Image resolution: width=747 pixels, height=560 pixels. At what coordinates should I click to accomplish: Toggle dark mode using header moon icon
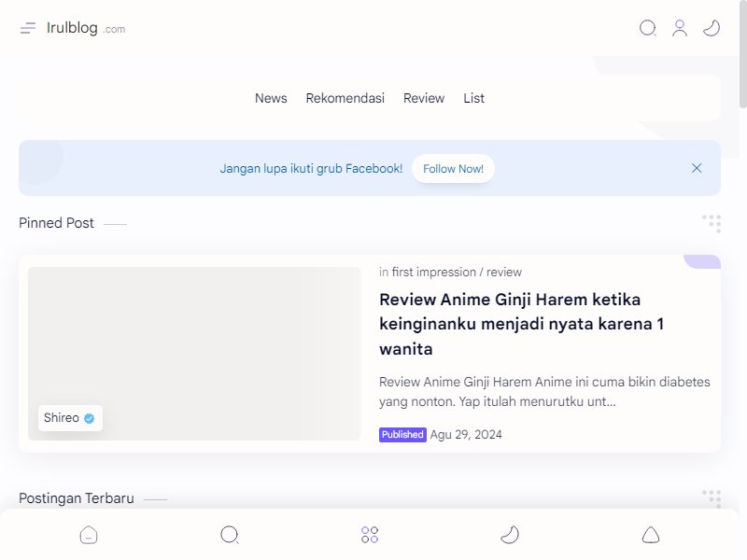click(712, 28)
